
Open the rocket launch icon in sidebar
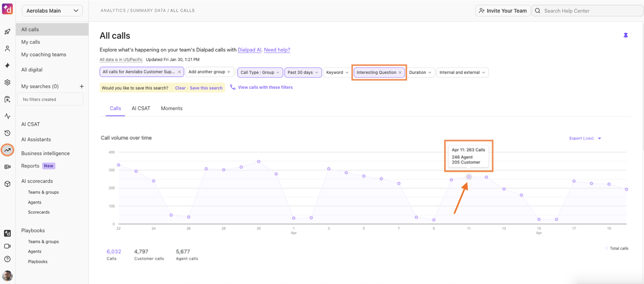[7, 32]
